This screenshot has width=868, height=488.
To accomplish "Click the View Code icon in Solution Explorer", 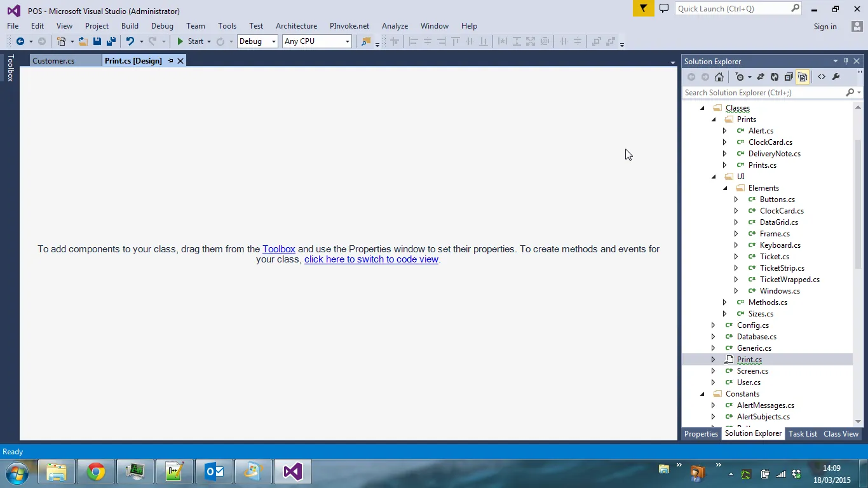I will pos(822,77).
